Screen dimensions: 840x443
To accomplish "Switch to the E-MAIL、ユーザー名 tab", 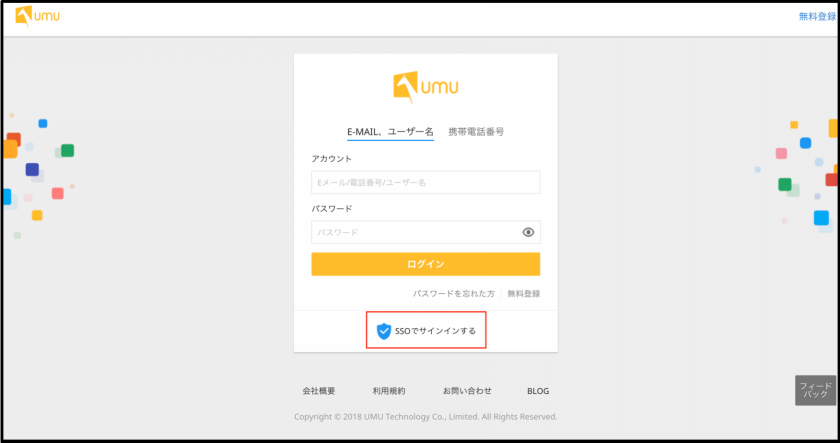I will [x=391, y=132].
